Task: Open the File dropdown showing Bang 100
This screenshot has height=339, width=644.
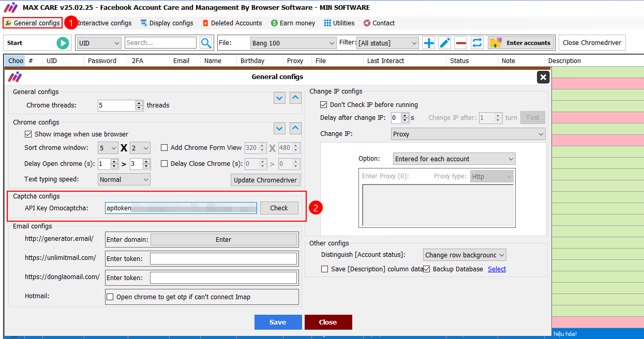Action: coord(293,43)
